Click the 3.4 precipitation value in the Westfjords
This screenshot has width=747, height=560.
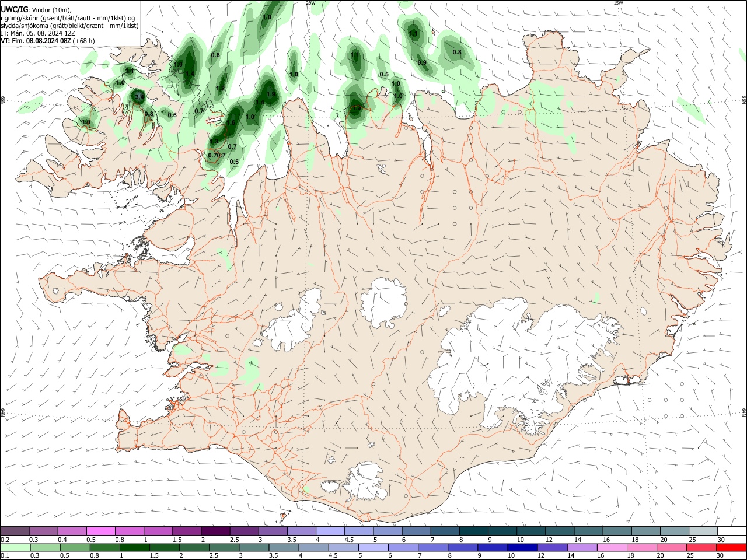click(139, 97)
